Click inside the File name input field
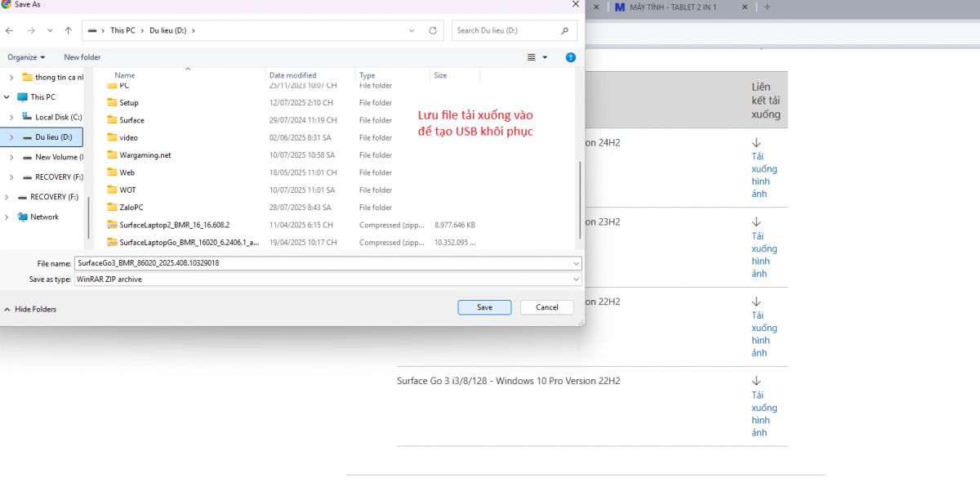The height and width of the screenshot is (492, 980). [245, 263]
